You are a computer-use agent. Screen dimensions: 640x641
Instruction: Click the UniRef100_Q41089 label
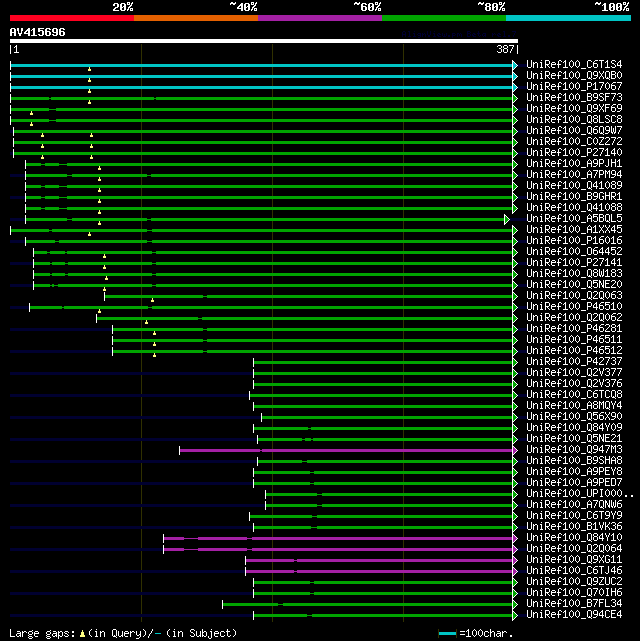pos(574,186)
